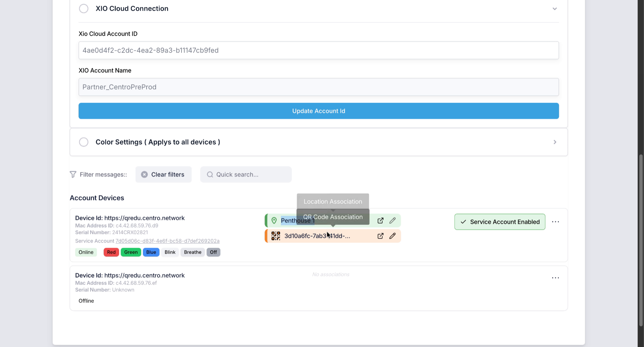The height and width of the screenshot is (347, 644).
Task: Click the location pin icon
Action: [274, 220]
